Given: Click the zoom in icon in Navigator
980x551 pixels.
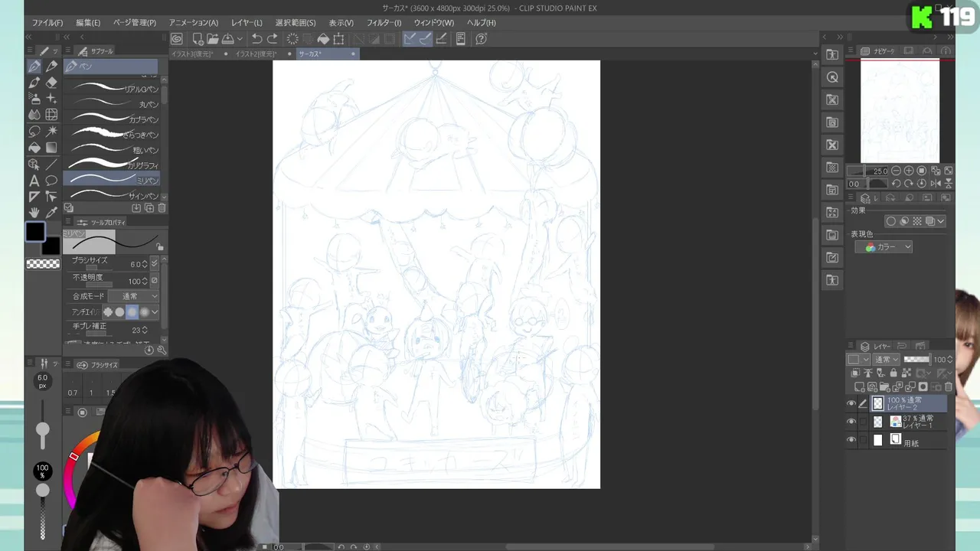Looking at the screenshot, I should click(909, 171).
